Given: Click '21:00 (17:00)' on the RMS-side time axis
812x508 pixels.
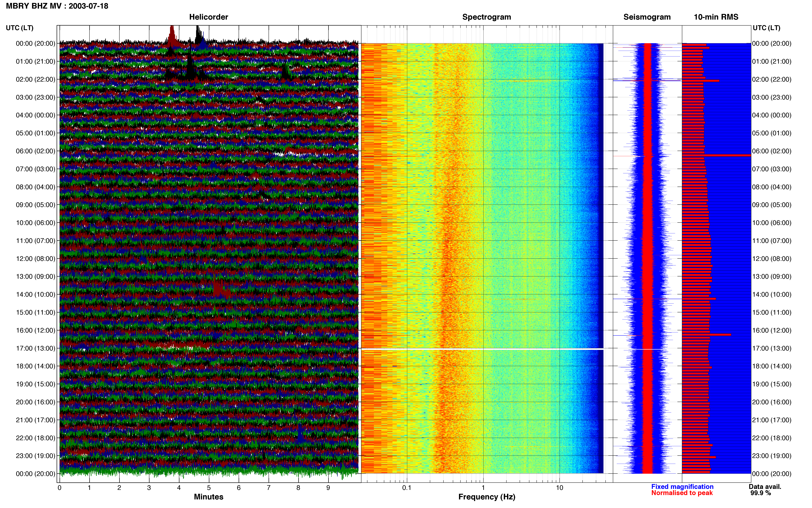Looking at the screenshot, I should point(772,420).
